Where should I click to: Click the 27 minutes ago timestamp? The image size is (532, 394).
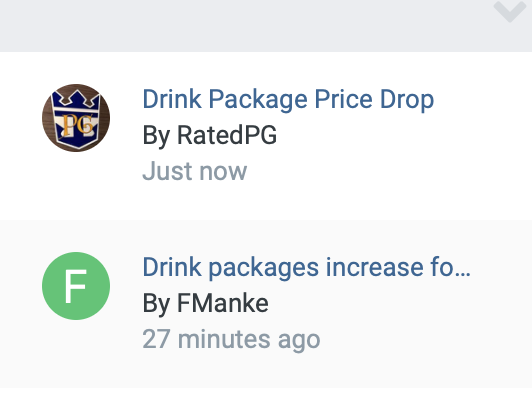pyautogui.click(x=231, y=339)
